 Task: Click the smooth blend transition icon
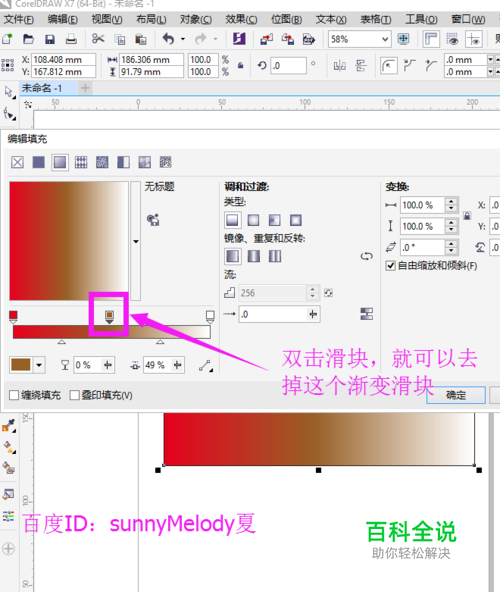[x=366, y=314]
